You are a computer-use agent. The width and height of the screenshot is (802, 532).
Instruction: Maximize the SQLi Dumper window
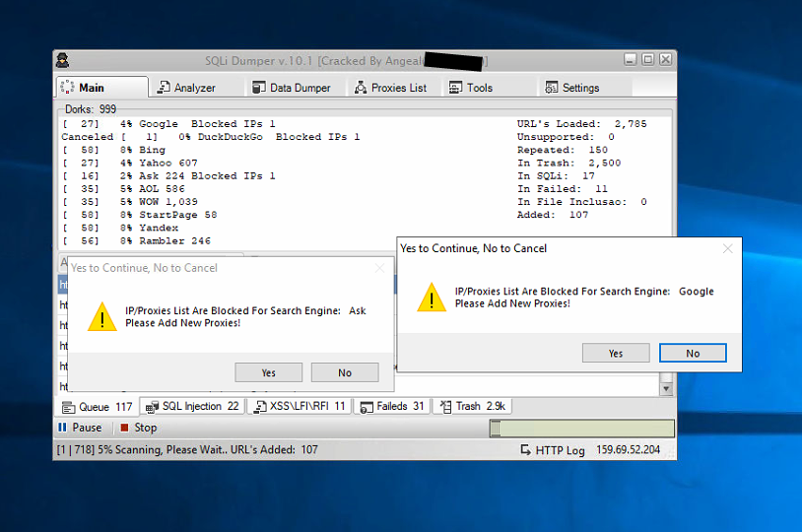[647, 60]
